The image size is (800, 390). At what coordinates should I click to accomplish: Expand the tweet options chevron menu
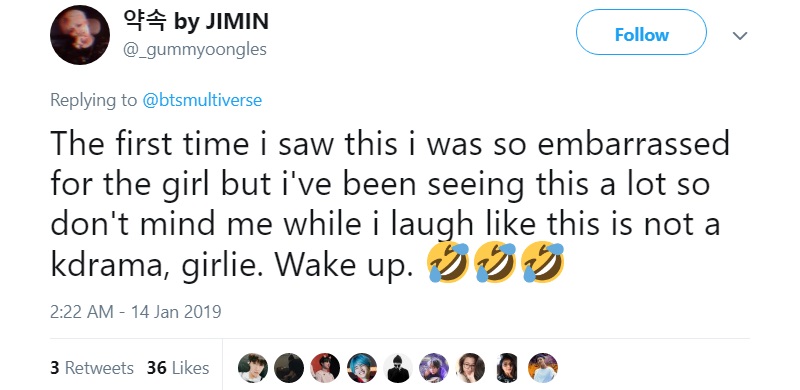740,35
